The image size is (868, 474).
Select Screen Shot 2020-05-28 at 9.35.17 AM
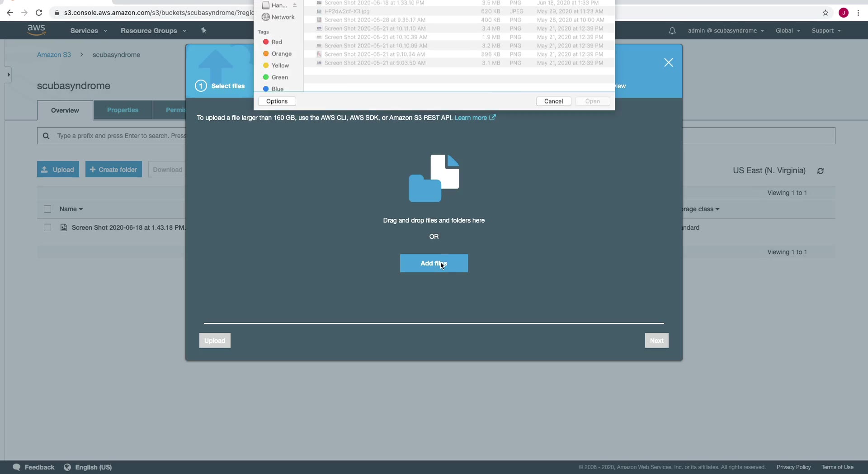tap(459, 20)
